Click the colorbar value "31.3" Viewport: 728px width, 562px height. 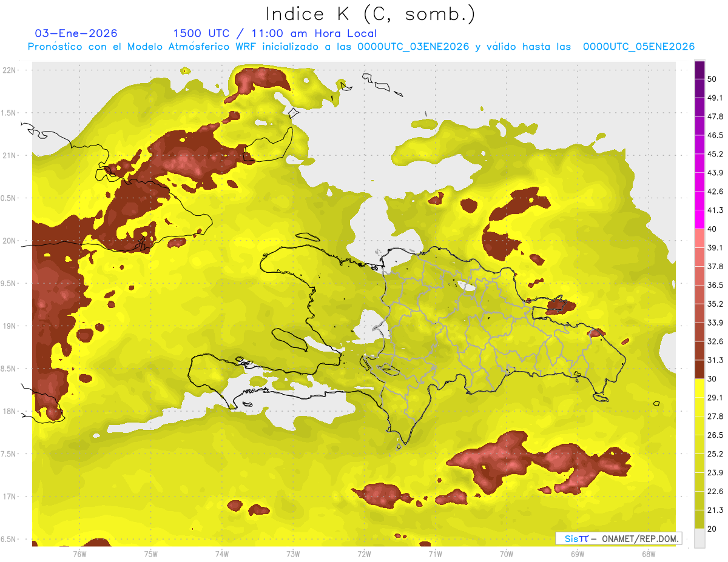pyautogui.click(x=715, y=360)
